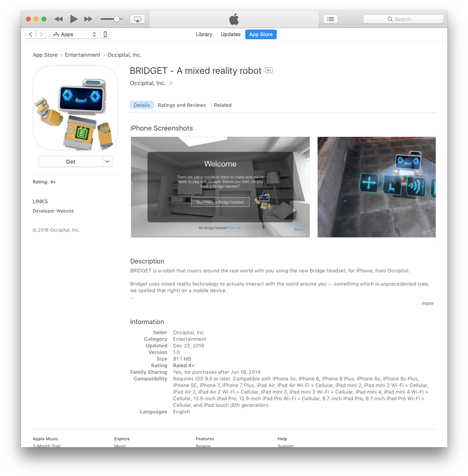Click the Entertainment category value
468x476 pixels.
point(190,339)
